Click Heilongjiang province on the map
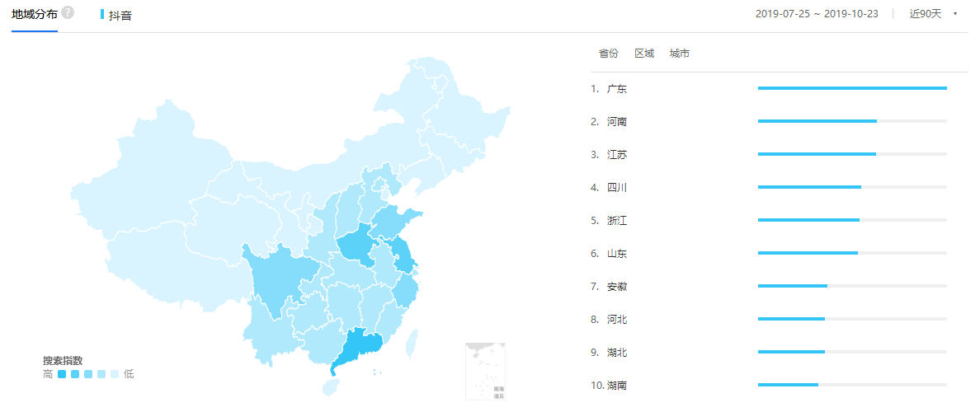 463,112
